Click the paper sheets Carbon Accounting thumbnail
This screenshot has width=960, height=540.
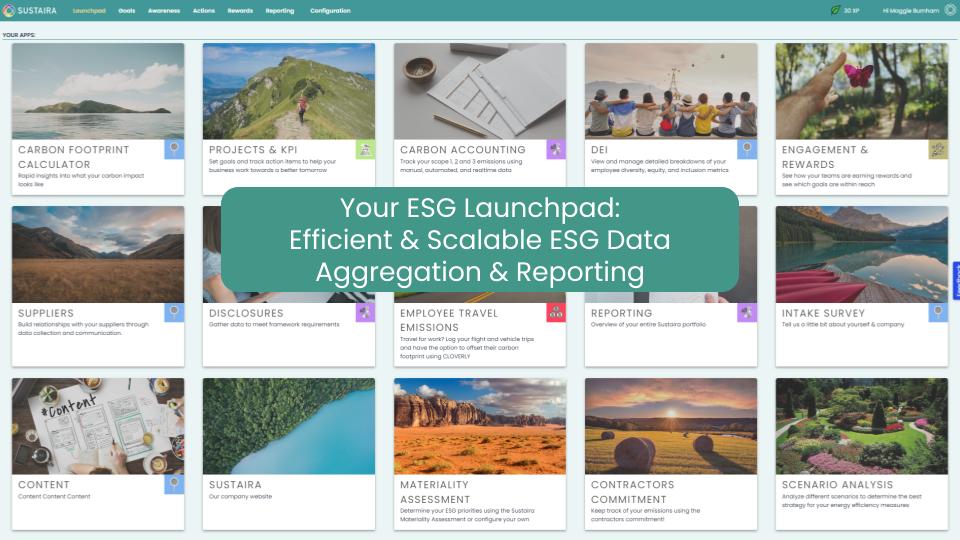(x=480, y=91)
